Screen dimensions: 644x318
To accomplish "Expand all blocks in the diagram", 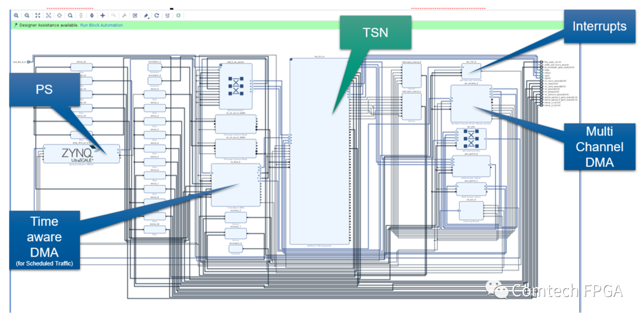I will click(x=91, y=16).
